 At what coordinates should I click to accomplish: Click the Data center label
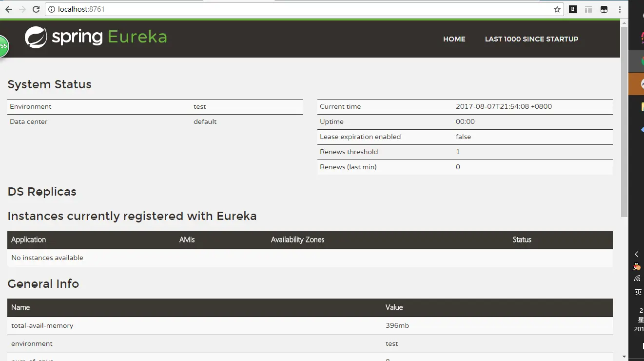tap(29, 121)
